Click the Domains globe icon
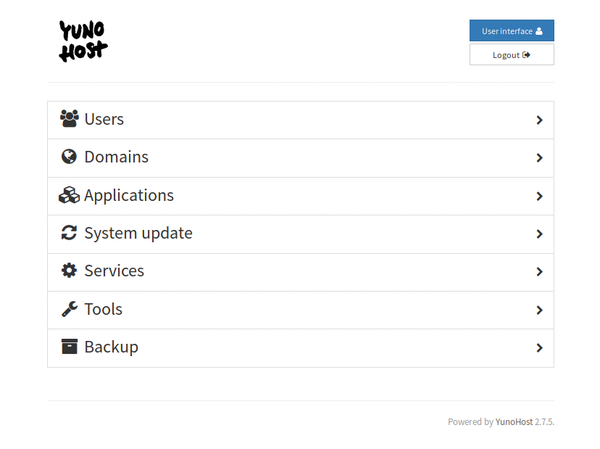The height and width of the screenshot is (449, 600). 69,157
